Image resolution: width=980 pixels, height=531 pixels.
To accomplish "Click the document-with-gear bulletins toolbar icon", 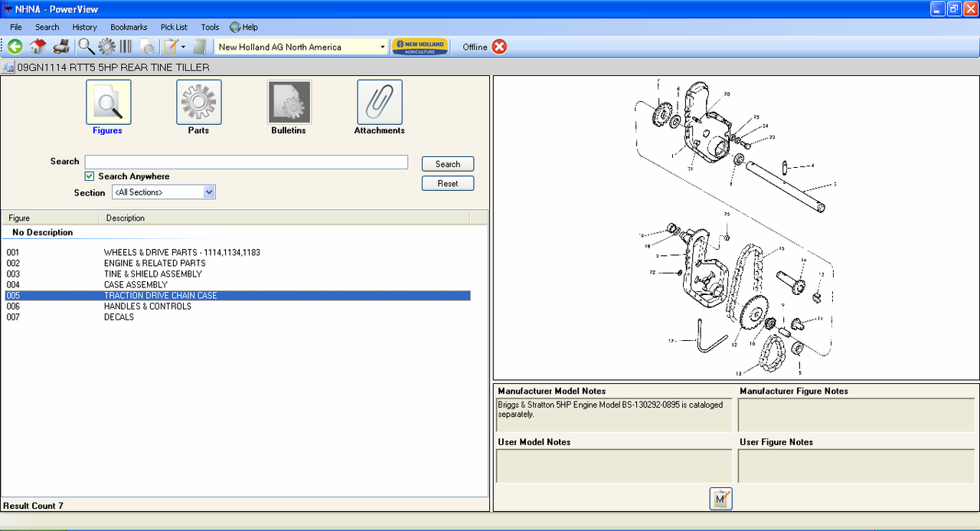I will [147, 47].
